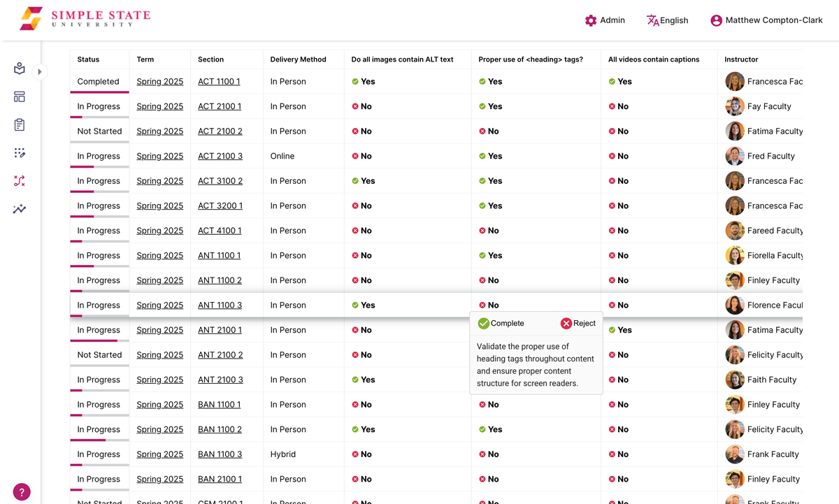The image size is (839, 504).
Task: Open the ANT 1100 3 section link
Action: (220, 305)
